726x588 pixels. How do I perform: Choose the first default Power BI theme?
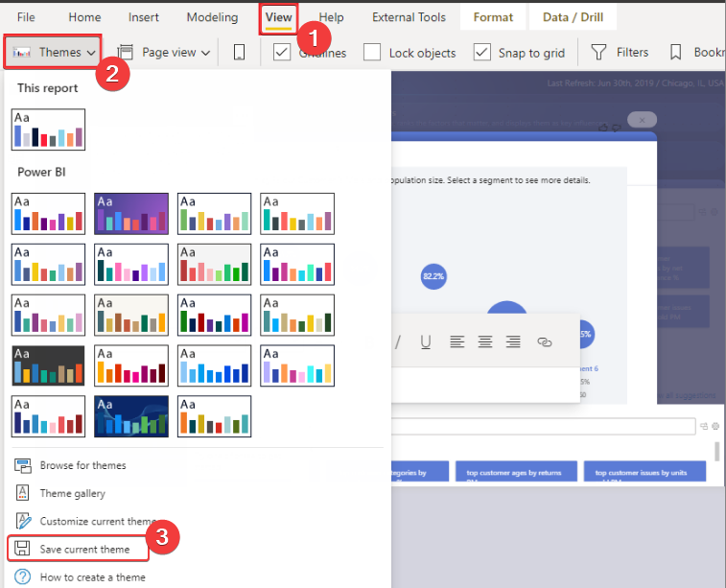tap(48, 214)
